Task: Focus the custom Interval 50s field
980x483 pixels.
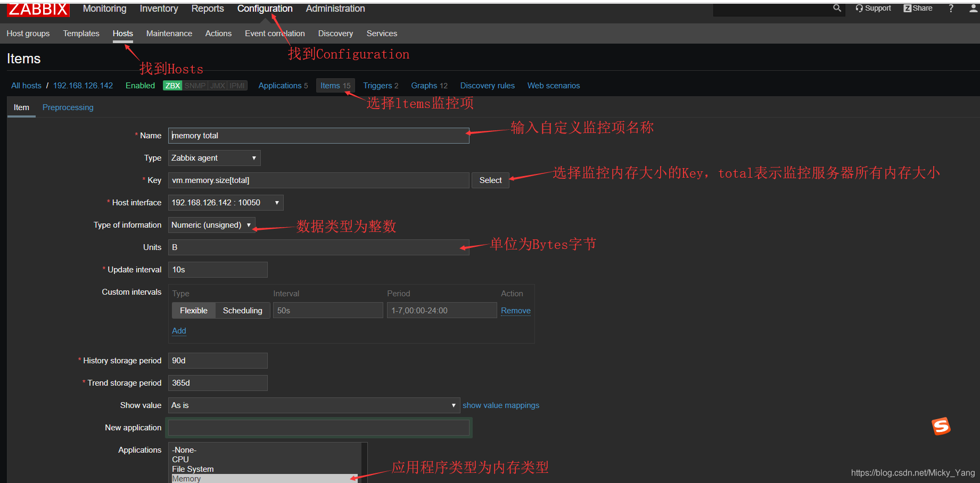Action: [328, 311]
